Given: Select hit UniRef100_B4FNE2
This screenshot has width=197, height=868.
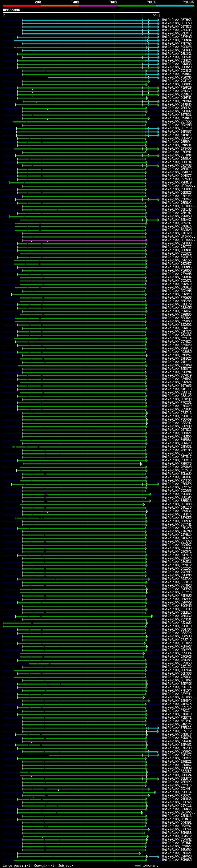Looking at the screenshot, I should point(177,135).
